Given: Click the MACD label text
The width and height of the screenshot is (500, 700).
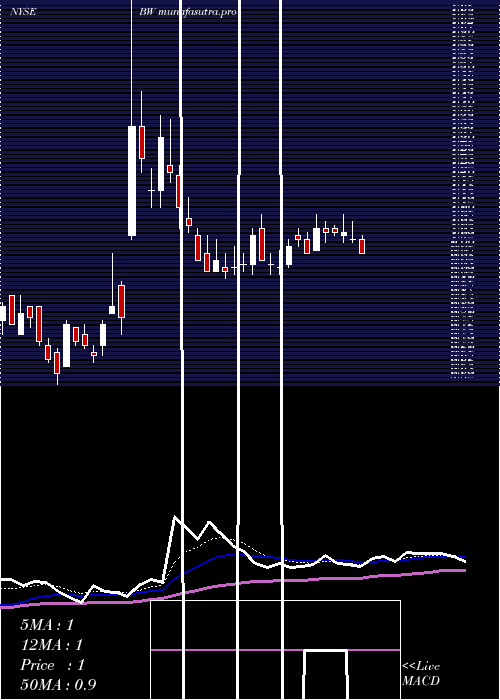Looking at the screenshot, I should [421, 681].
